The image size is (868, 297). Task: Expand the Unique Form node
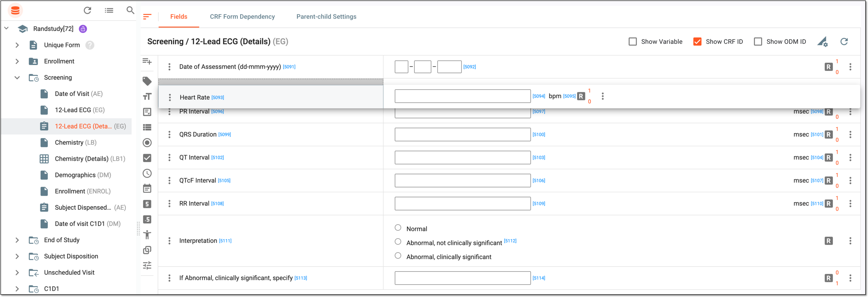(17, 45)
